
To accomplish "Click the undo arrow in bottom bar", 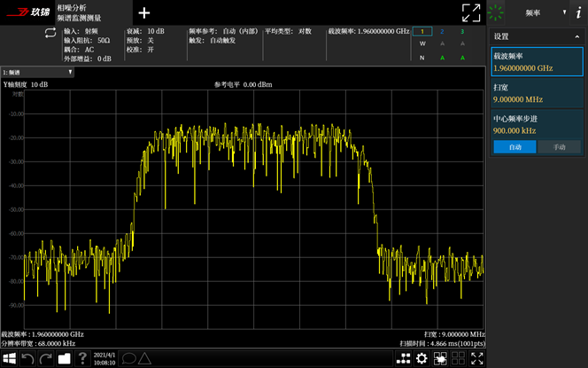I will coord(27,358).
